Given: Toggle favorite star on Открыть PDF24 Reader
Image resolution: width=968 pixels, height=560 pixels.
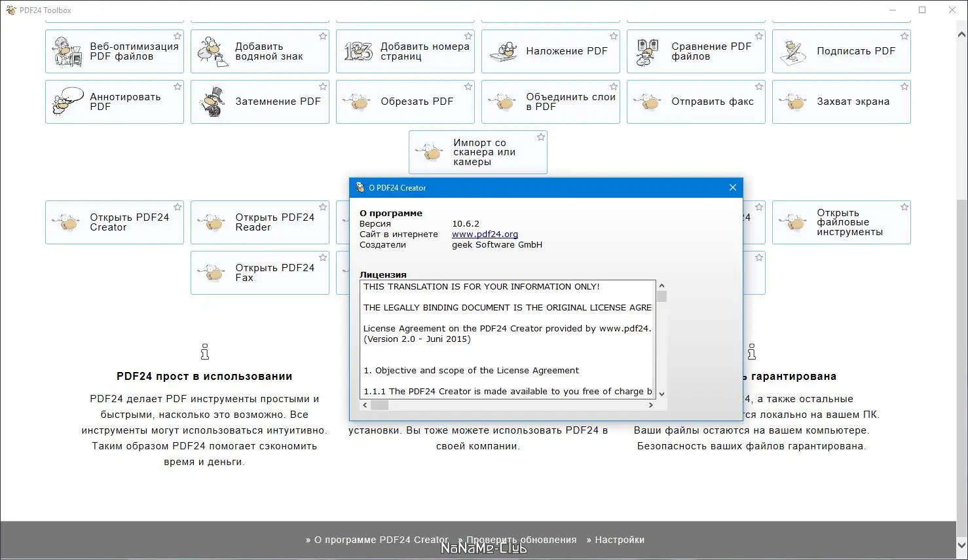Looking at the screenshot, I should click(x=323, y=207).
